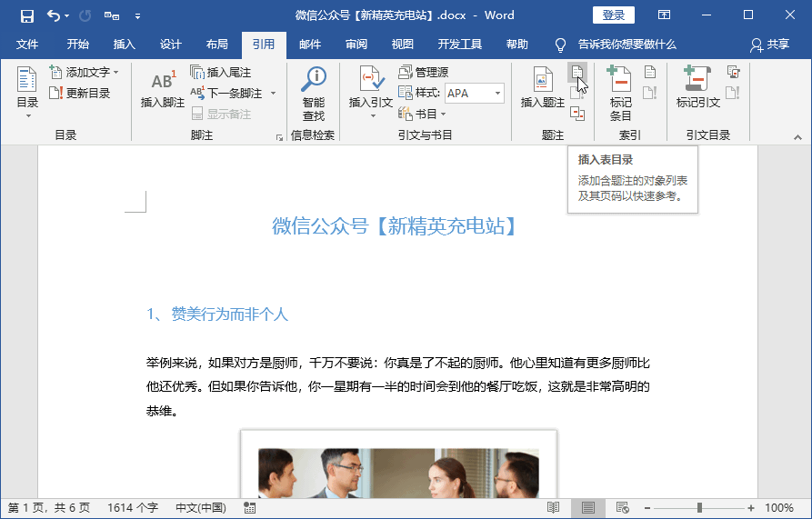
Task: Click the language indicator 中文(中国)
Action: click(201, 508)
